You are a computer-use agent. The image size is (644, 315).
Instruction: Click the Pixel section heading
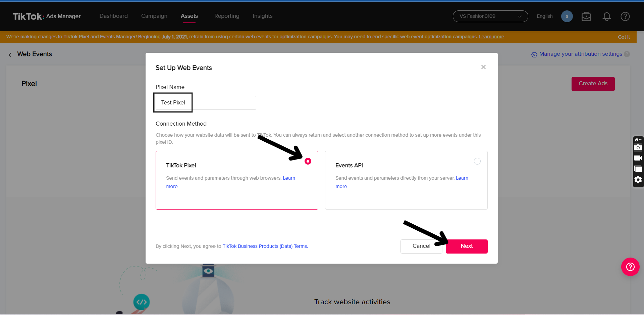(x=29, y=84)
